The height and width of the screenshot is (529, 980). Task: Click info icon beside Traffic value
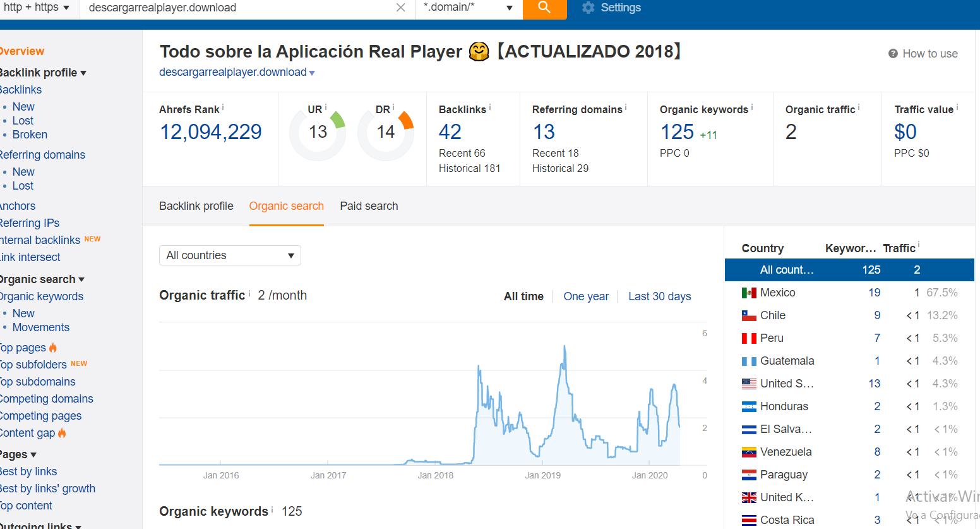click(957, 107)
